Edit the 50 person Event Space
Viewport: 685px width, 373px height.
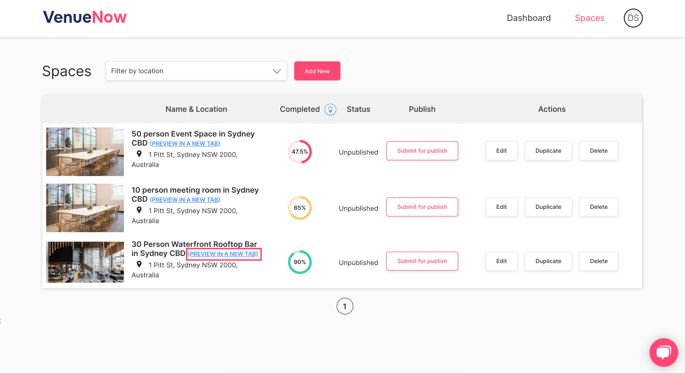502,151
